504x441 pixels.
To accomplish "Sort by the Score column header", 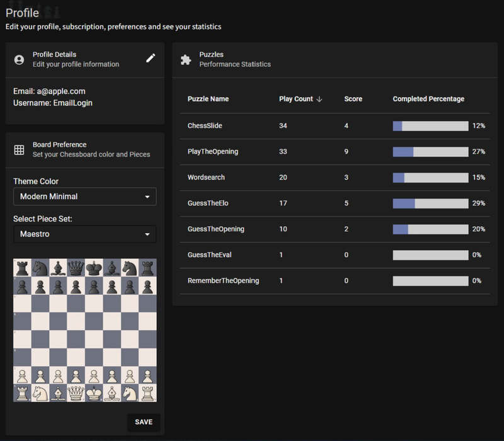I will [353, 100].
